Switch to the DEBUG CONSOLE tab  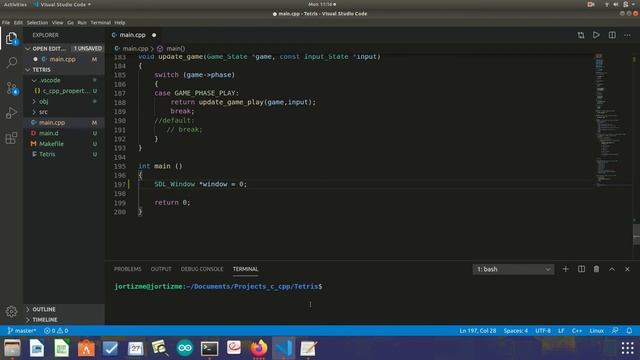pos(202,269)
